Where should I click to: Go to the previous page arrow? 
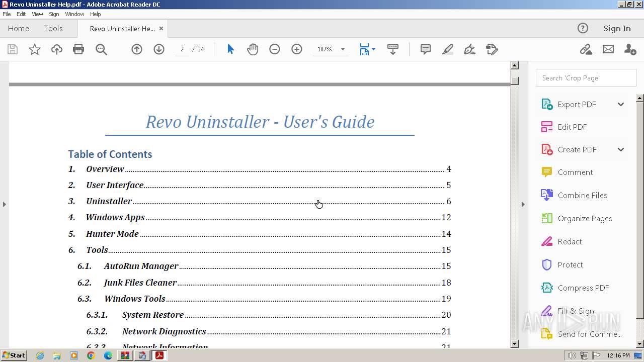[x=137, y=49]
